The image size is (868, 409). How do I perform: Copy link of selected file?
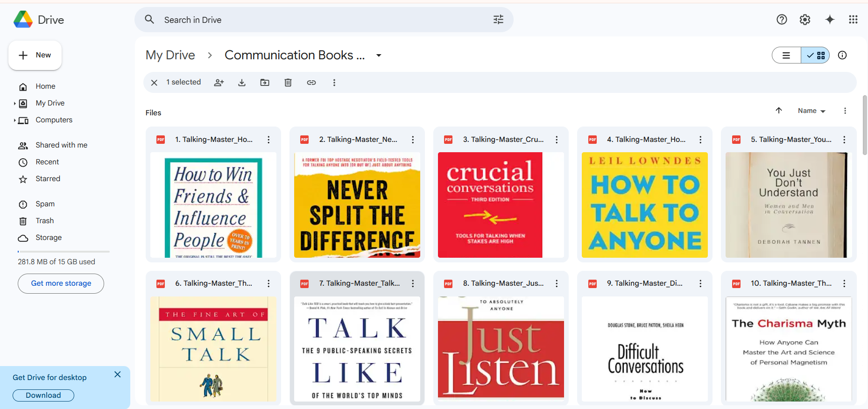pyautogui.click(x=311, y=83)
